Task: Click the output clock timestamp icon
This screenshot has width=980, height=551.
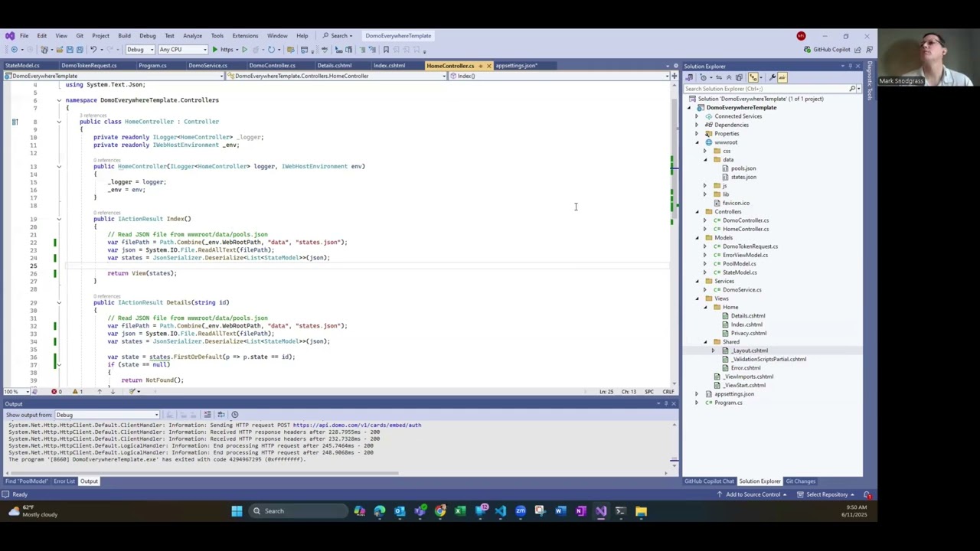Action: pyautogui.click(x=235, y=415)
